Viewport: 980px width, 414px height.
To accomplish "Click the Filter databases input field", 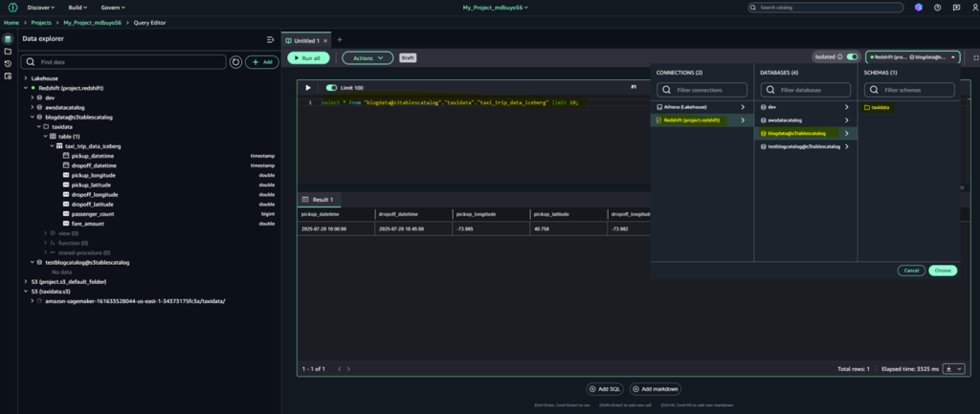I will coord(806,90).
